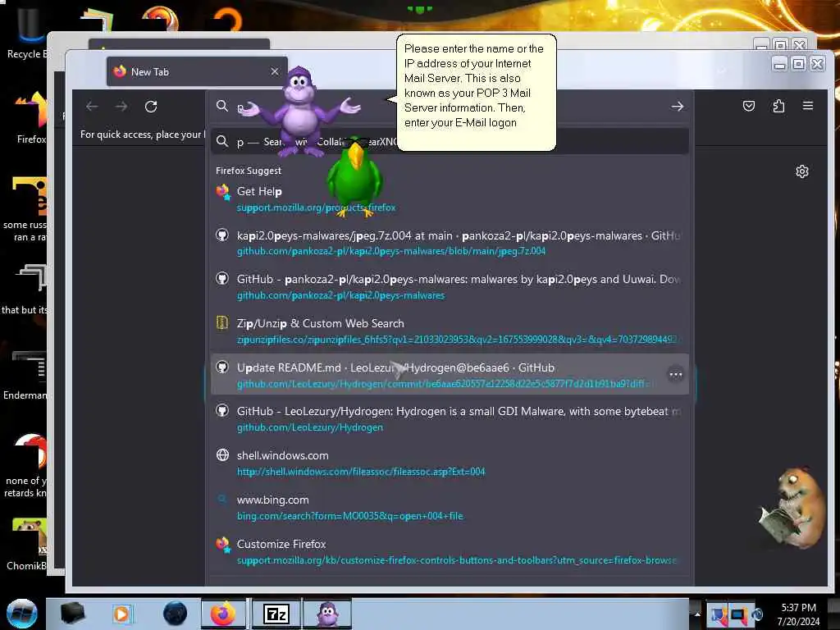Click the green parrot agent character
Viewport: 840px width, 630px height.
354,178
